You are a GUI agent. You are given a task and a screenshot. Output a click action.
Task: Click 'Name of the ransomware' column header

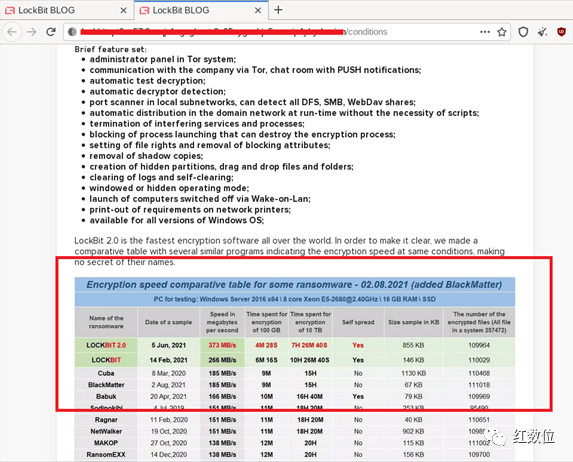pos(106,322)
